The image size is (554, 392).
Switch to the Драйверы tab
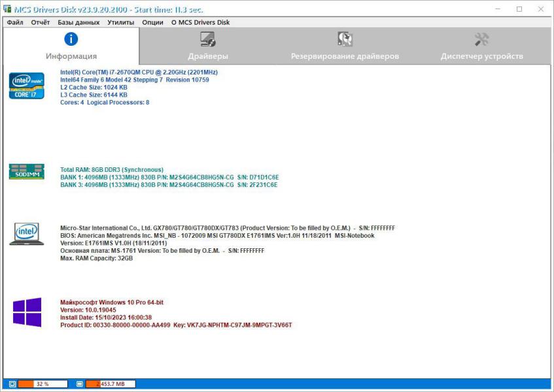point(208,46)
